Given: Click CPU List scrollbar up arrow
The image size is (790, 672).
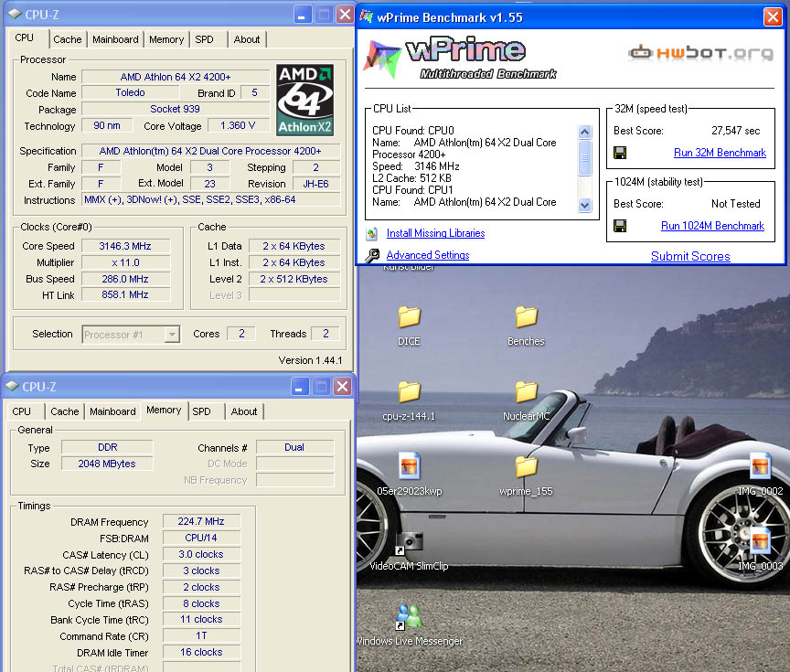Looking at the screenshot, I should [x=584, y=132].
